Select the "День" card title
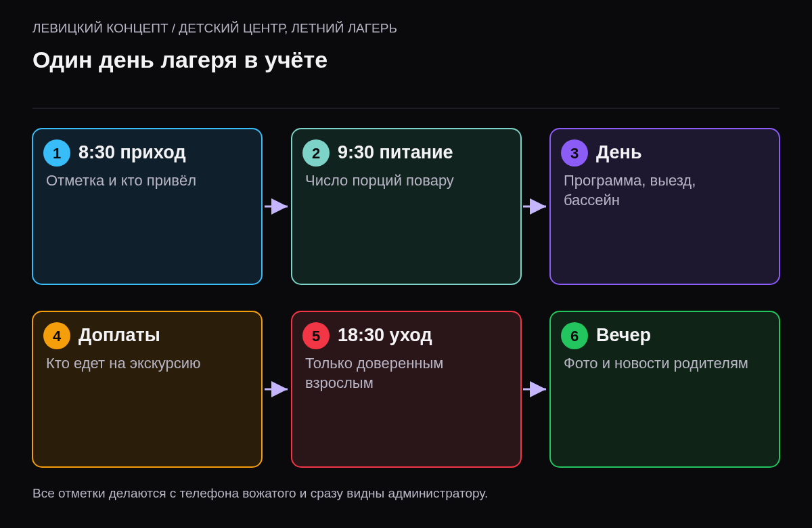Screen dimensions: 812x528 click(x=618, y=152)
